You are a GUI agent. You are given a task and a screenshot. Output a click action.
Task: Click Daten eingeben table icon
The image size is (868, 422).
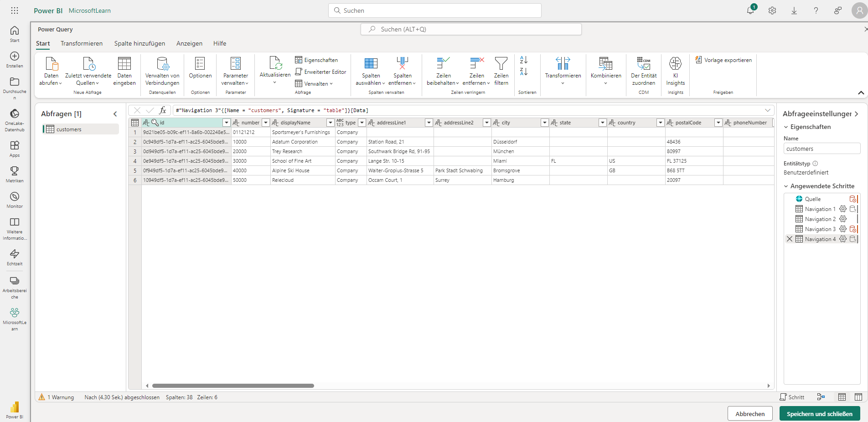point(124,63)
